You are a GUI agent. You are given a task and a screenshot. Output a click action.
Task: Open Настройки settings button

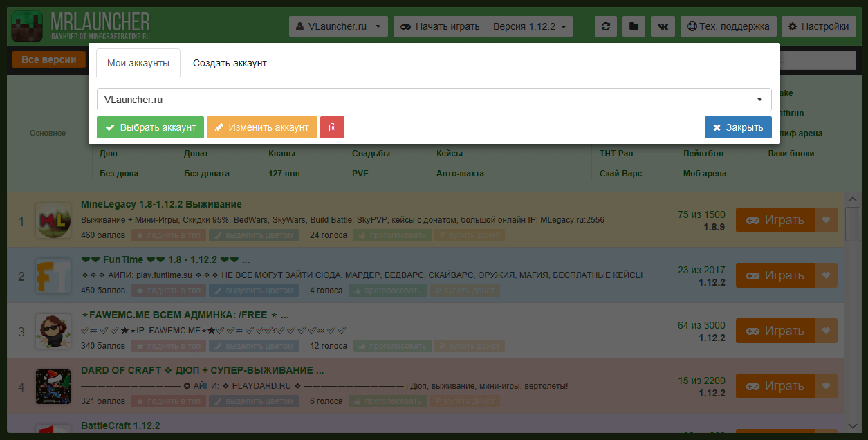818,26
